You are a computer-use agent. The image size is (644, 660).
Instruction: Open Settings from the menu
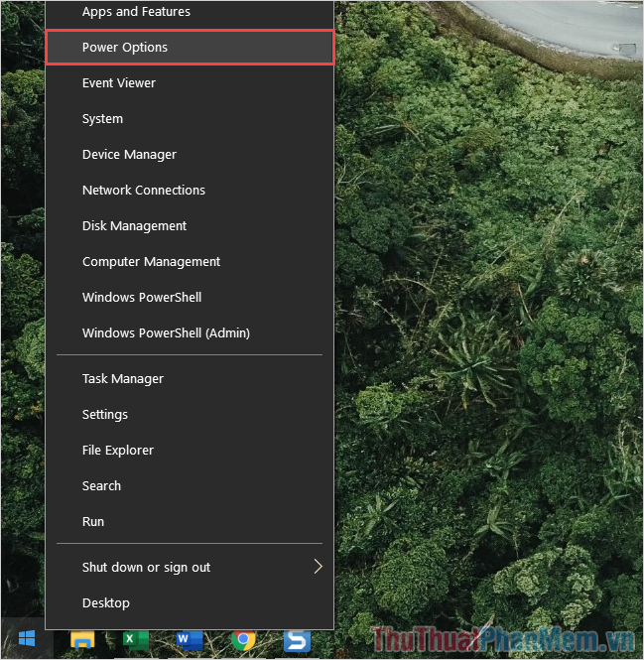pos(190,415)
